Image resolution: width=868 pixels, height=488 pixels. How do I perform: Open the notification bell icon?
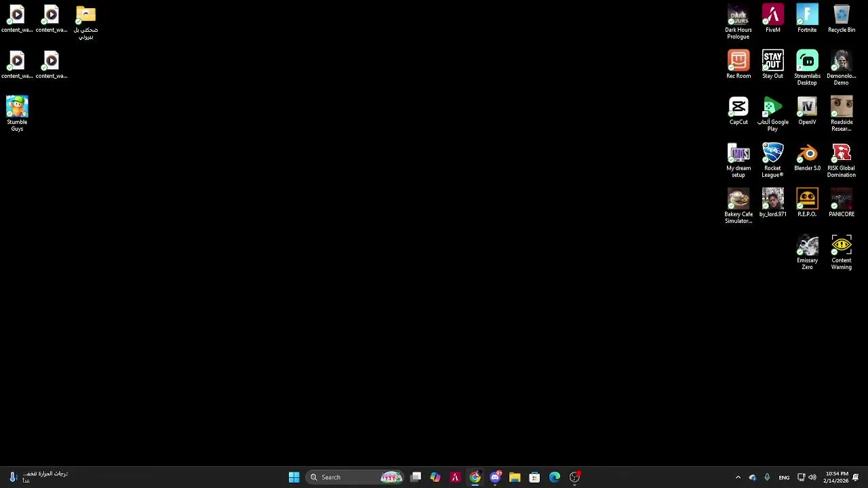click(x=856, y=477)
